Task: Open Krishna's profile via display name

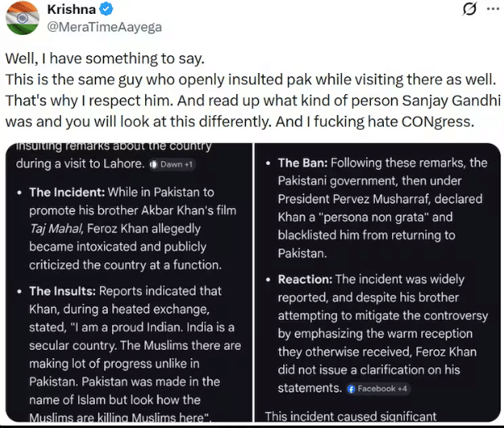Action: coord(73,11)
